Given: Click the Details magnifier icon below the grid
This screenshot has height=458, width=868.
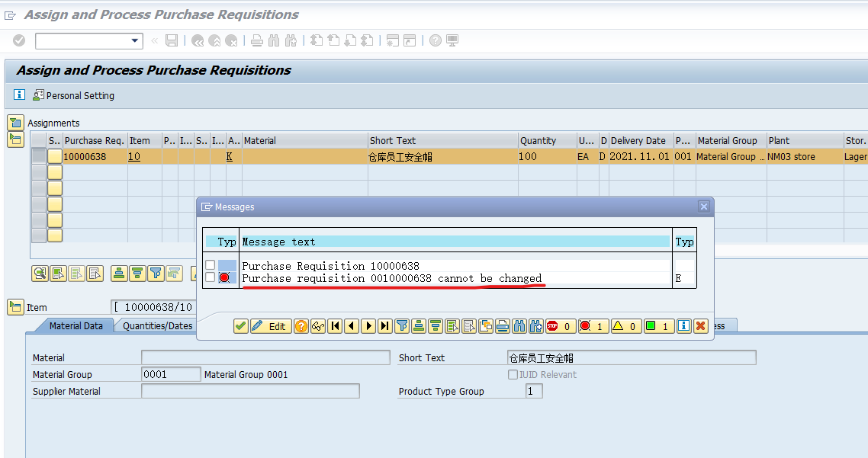Looking at the screenshot, I should [40, 274].
